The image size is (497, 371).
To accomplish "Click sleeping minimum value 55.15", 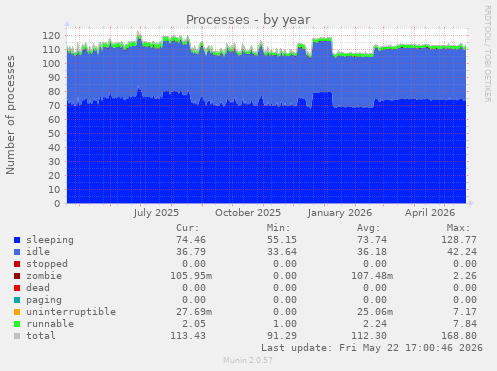I will [282, 240].
